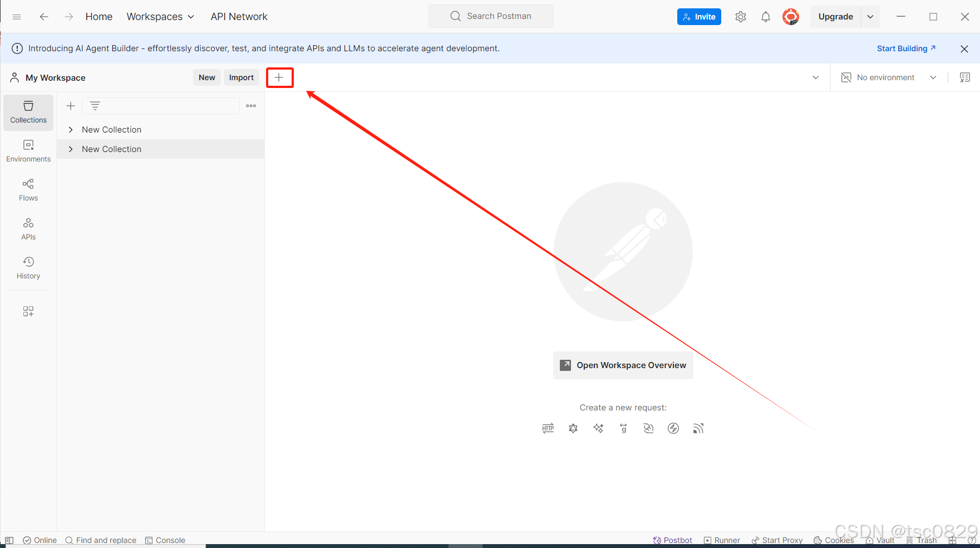Click Start Proxy
This screenshot has height=548, width=980.
[777, 540]
